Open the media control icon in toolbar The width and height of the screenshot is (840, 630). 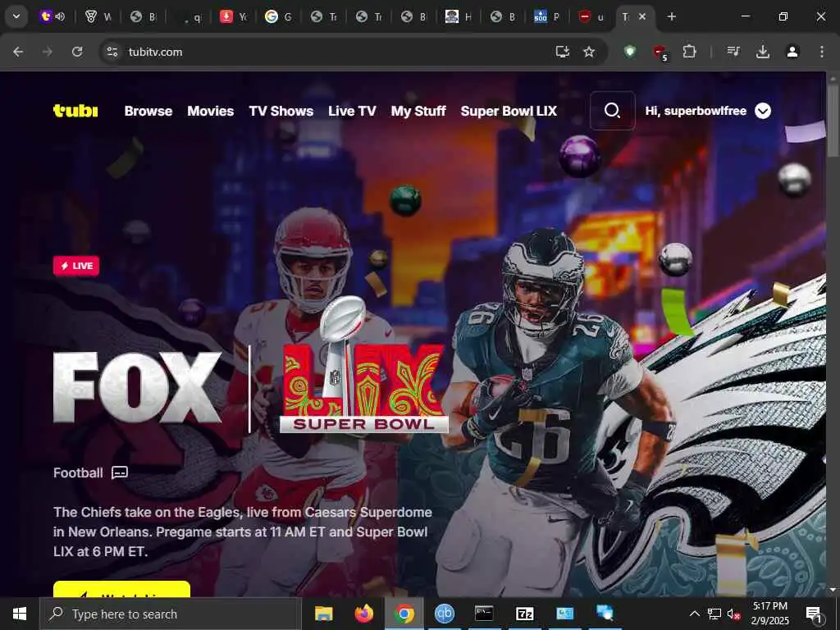click(733, 52)
